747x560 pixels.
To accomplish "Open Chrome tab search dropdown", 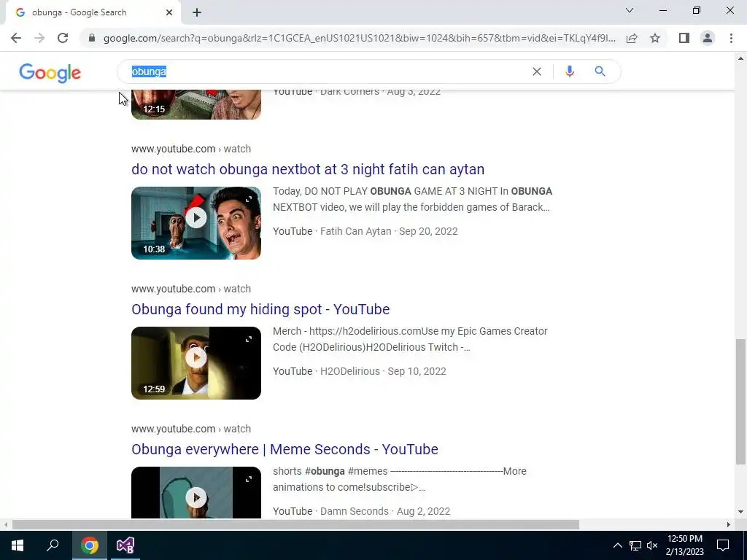I will 630,10.
